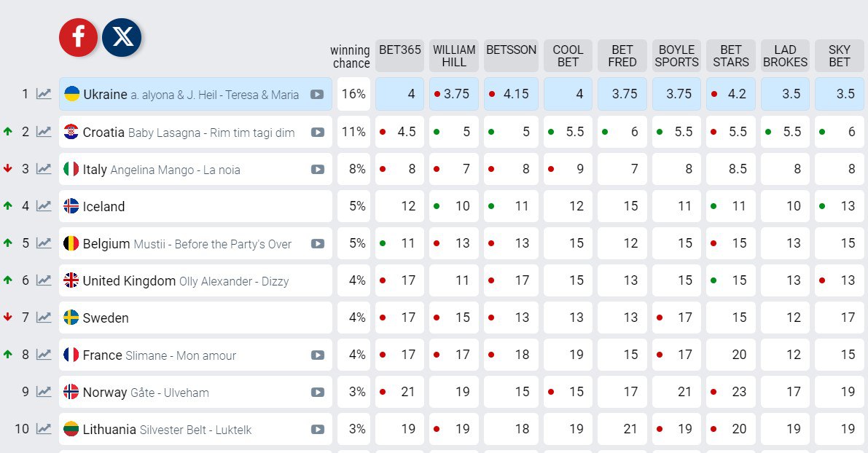
Task: Share the page via Facebook icon
Action: (x=78, y=37)
